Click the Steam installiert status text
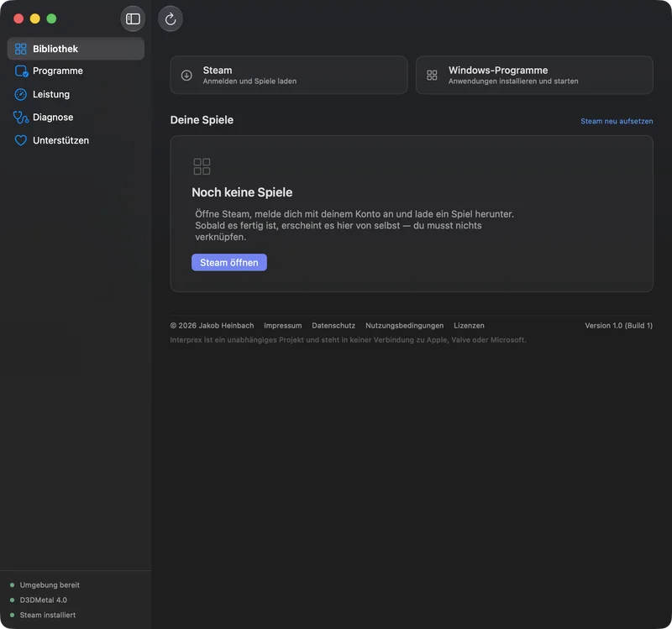The width and height of the screenshot is (672, 629). pos(48,615)
